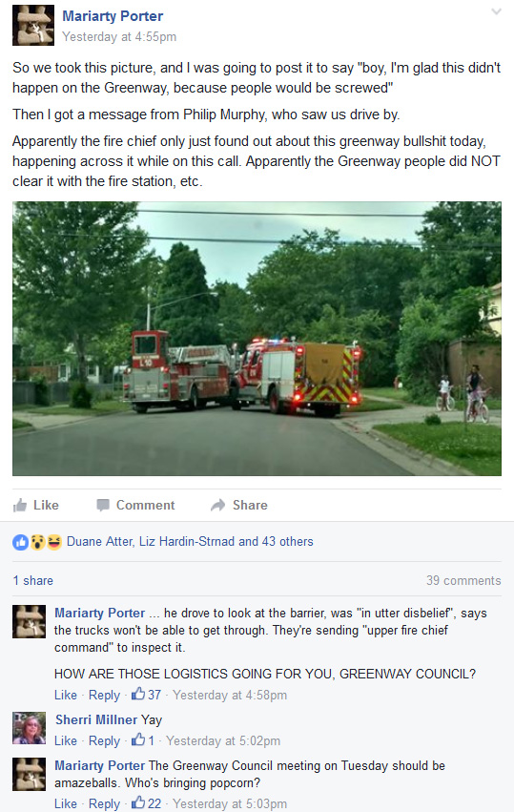Open Sherri Millner's profile picture
Screen dimensions: 514x812
point(29,728)
